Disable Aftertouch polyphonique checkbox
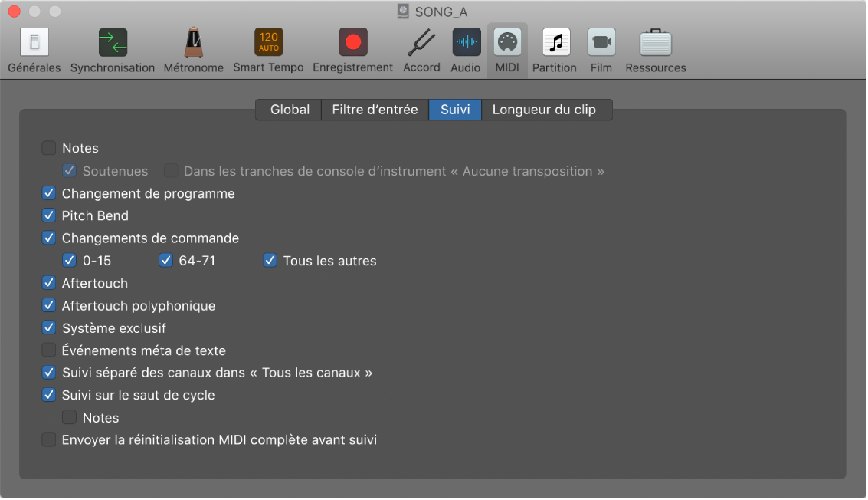Viewport: 868px width, 500px height. click(49, 305)
